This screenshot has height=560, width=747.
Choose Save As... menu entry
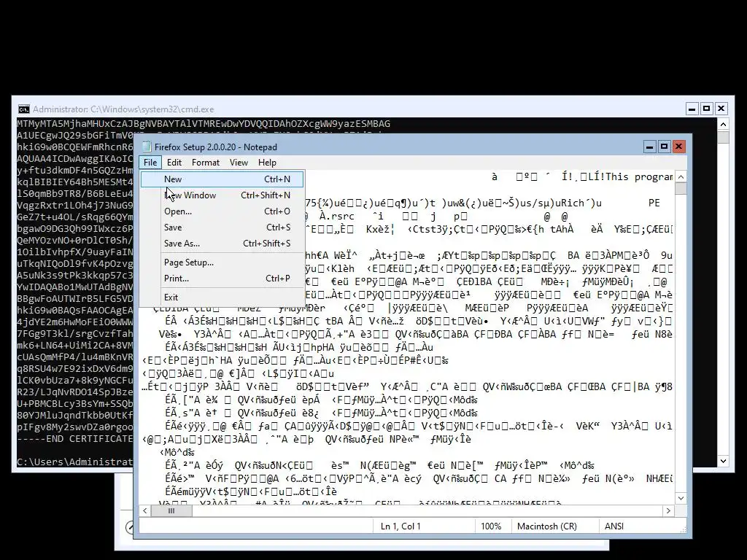(x=222, y=244)
